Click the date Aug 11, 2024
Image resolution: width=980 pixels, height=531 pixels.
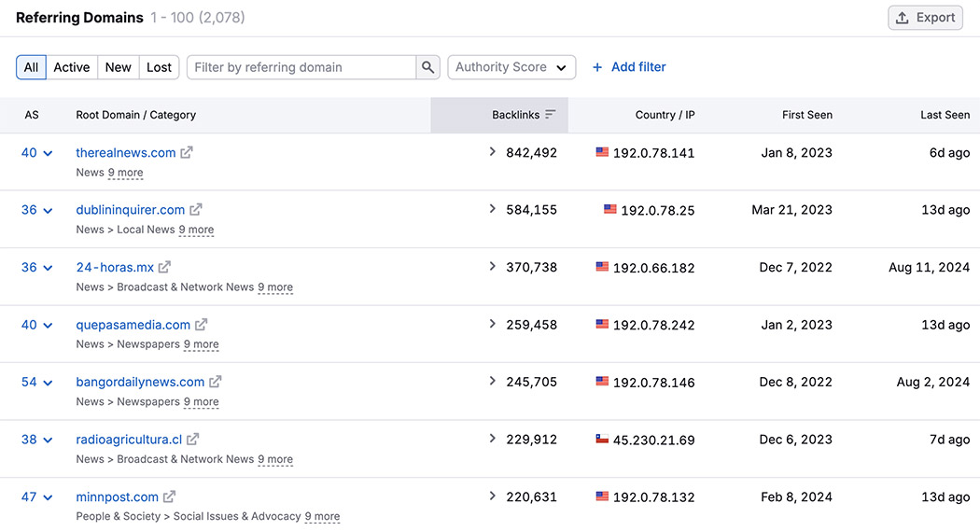pos(929,268)
